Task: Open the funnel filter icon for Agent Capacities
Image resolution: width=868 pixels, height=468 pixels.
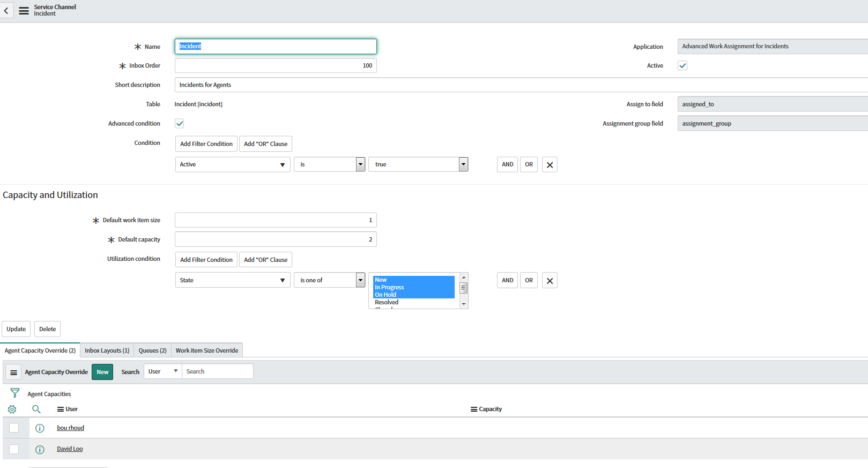Action: click(15, 393)
